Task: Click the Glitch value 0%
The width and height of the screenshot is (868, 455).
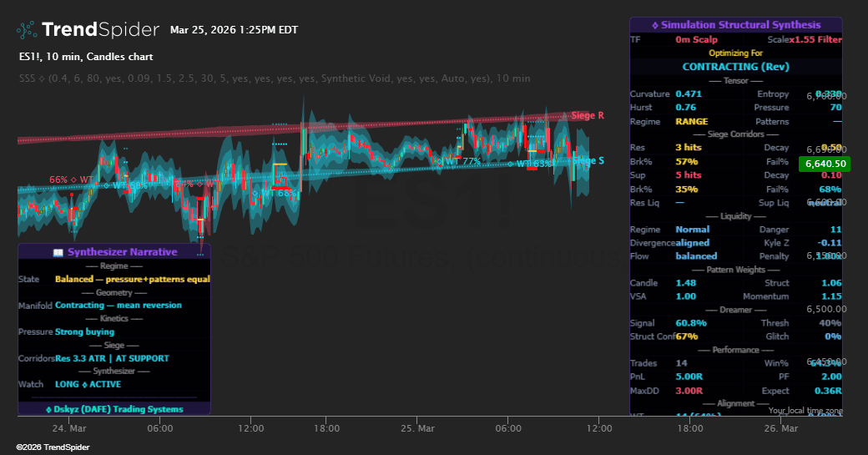Action: coord(833,336)
